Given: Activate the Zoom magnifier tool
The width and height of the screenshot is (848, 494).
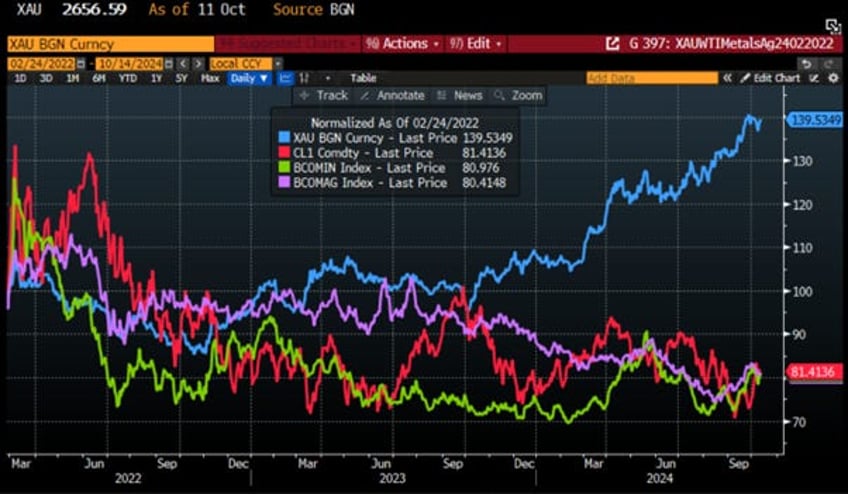Looking at the screenshot, I should click(518, 96).
